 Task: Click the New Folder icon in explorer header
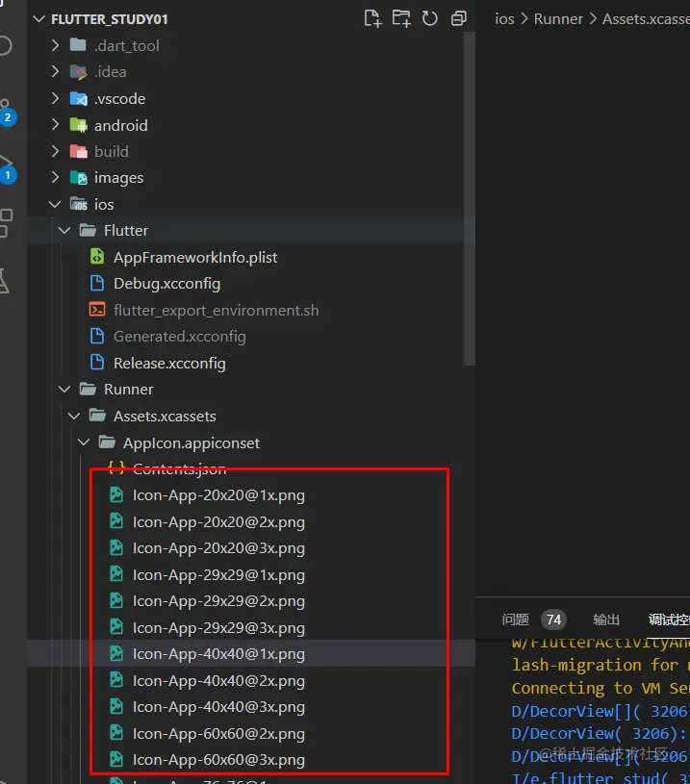(x=400, y=18)
